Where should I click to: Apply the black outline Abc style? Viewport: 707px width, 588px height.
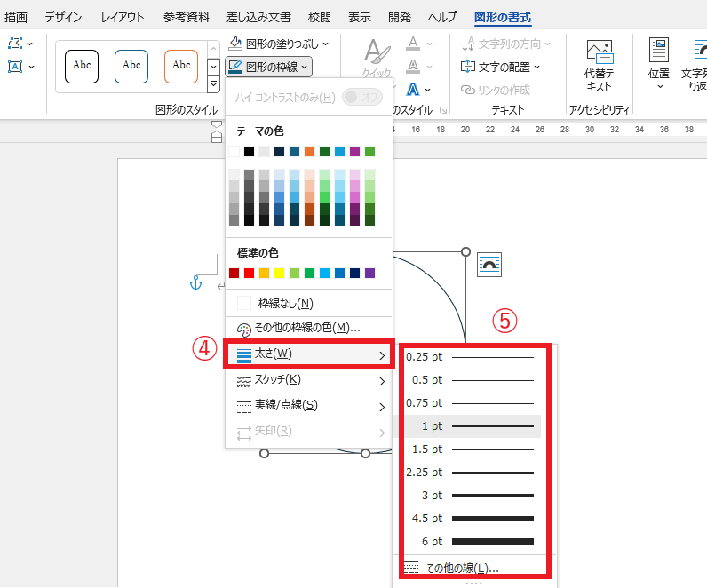click(82, 67)
